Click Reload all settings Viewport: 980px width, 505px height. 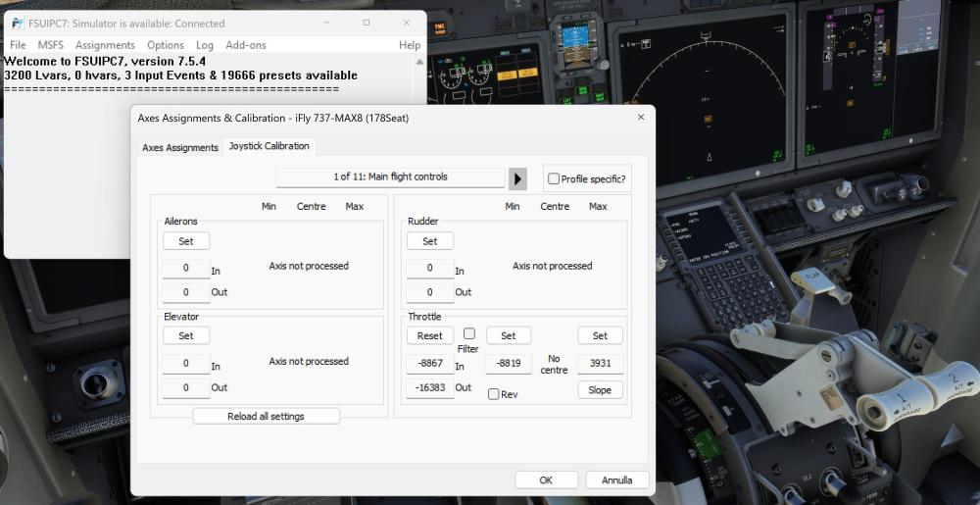[x=267, y=416]
